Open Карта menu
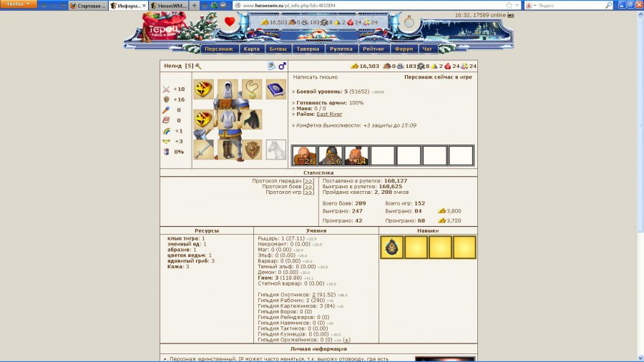644x362 pixels. tap(251, 49)
